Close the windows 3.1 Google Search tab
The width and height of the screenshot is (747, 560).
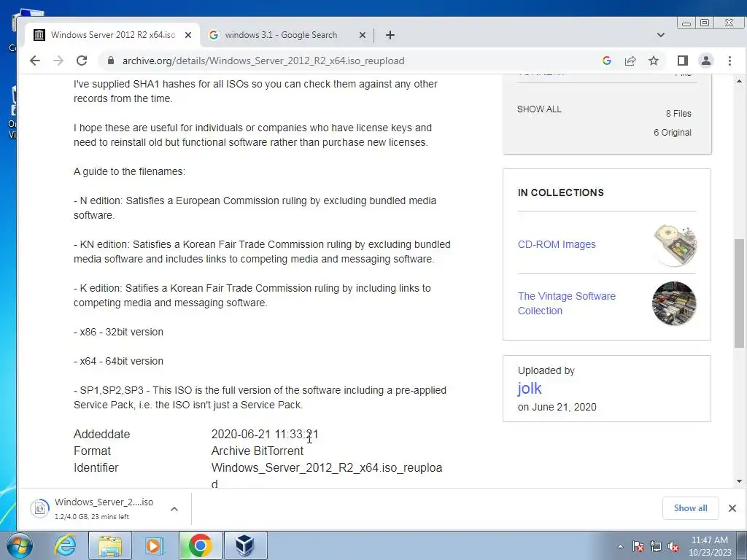click(363, 35)
